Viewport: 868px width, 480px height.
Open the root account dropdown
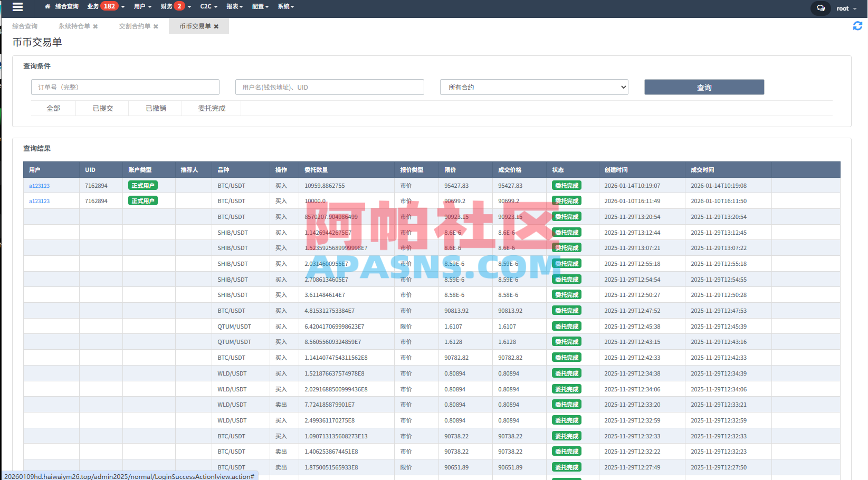(846, 8)
